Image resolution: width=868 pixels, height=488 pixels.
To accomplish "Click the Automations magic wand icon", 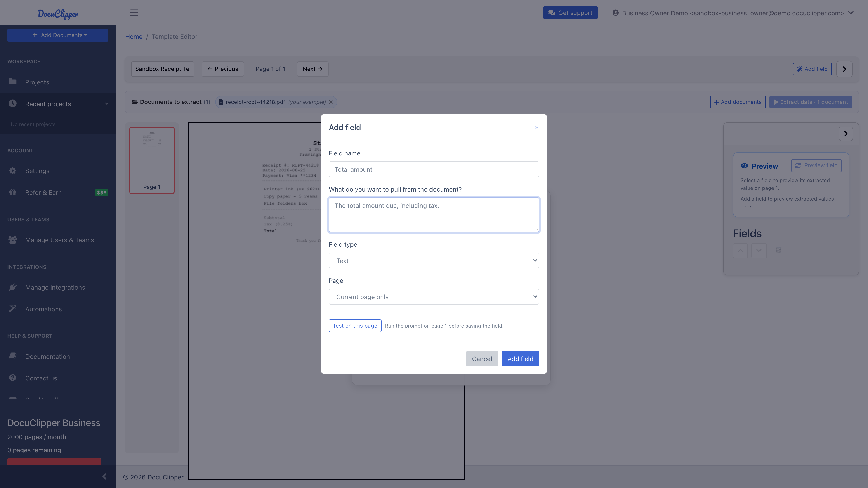I will 13,308.
